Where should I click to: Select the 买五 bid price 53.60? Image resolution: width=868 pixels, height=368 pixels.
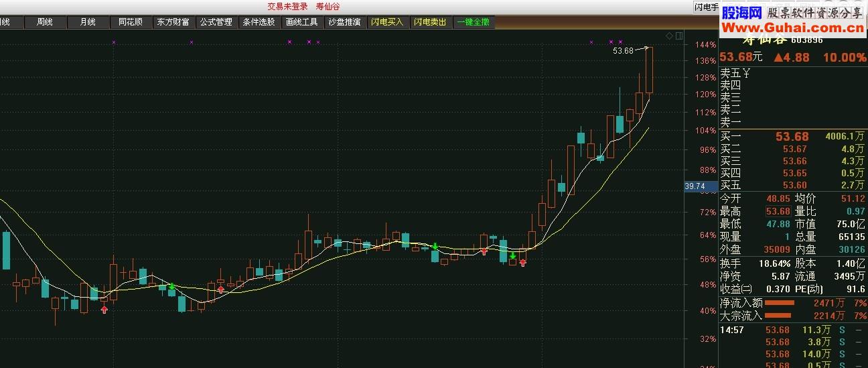[x=795, y=185]
